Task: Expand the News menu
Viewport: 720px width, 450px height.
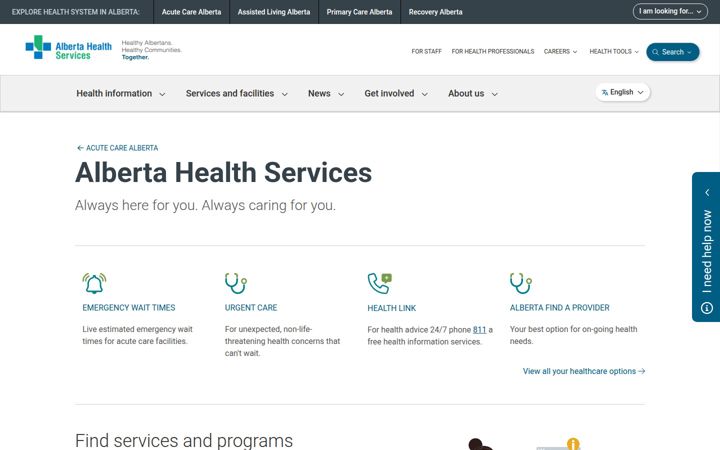Action: (x=326, y=94)
